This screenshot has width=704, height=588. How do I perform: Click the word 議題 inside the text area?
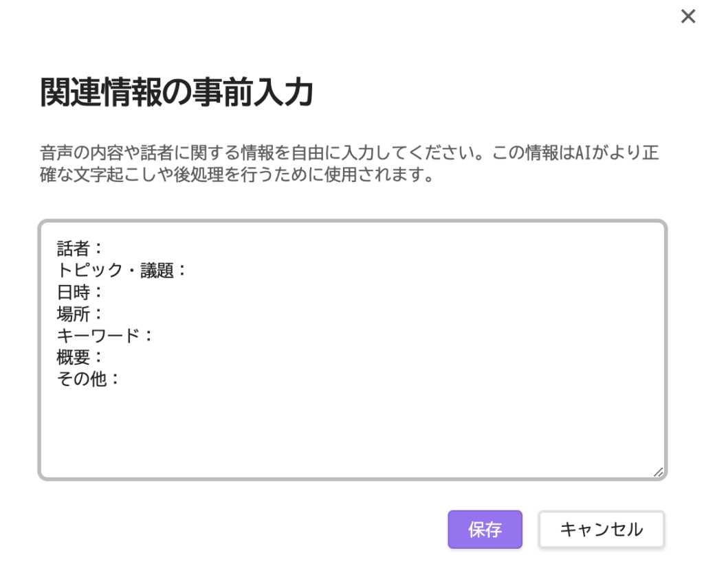pos(157,270)
